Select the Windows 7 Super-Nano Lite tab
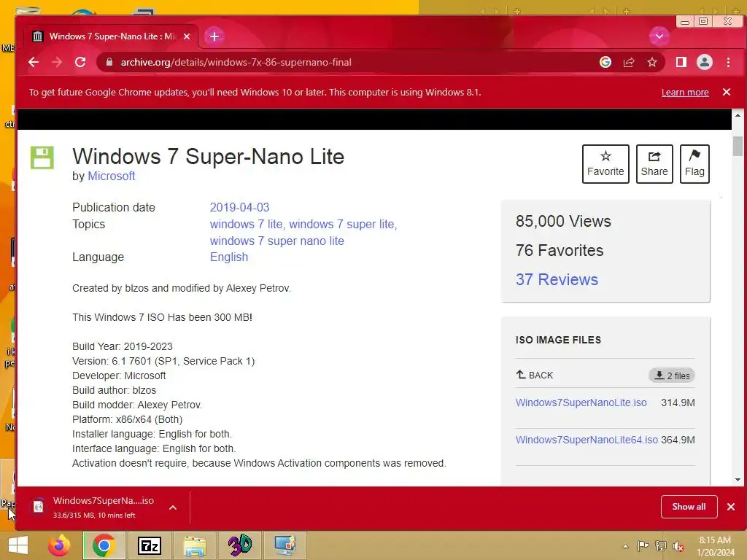The image size is (747, 560). tap(112, 36)
